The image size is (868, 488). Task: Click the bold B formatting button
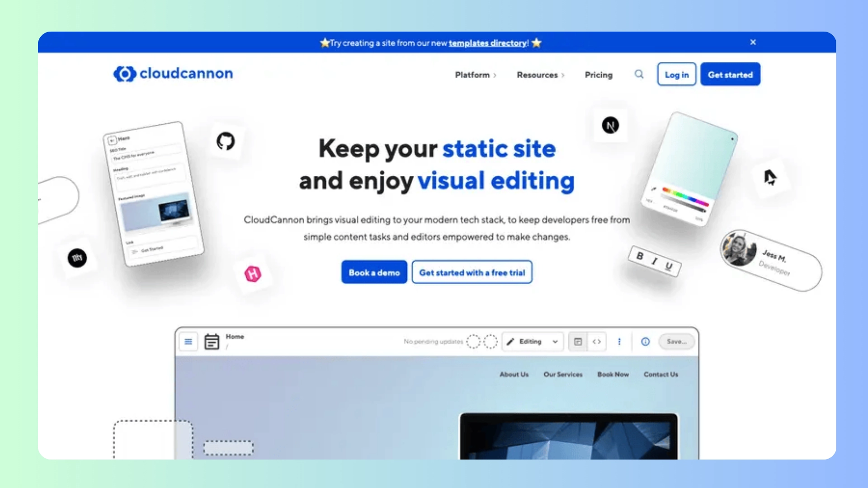(640, 256)
